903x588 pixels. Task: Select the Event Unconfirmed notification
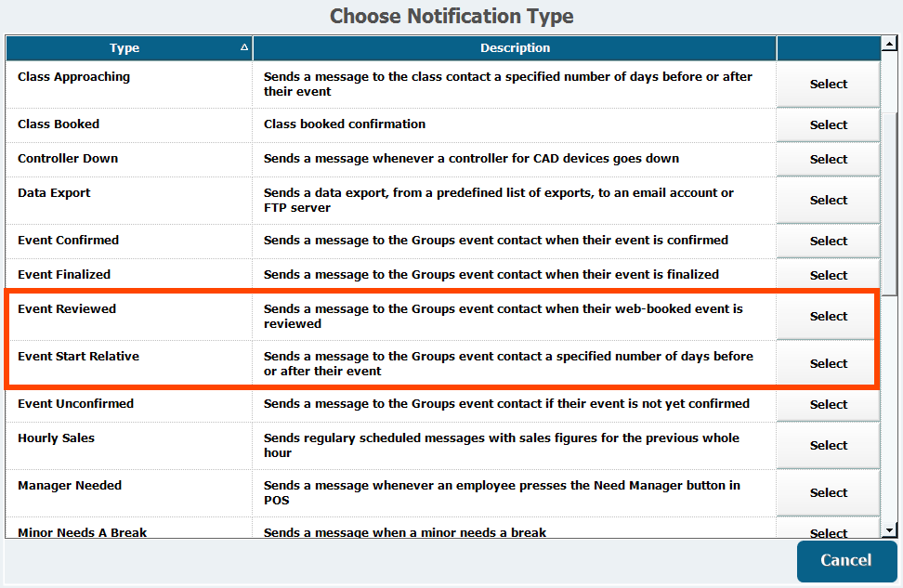tap(828, 404)
